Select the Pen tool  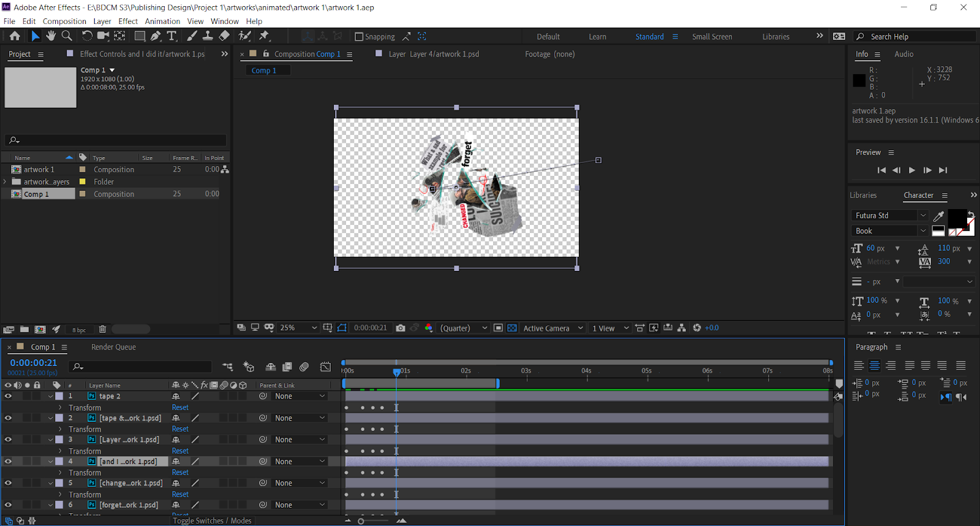[156, 36]
